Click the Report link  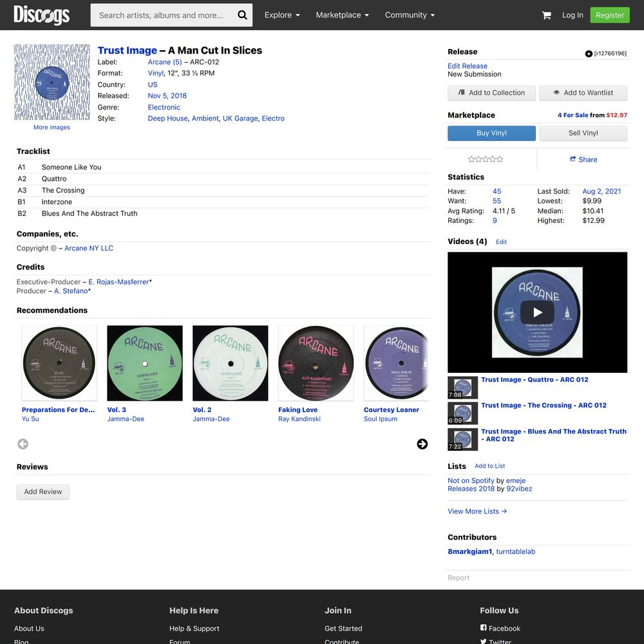[x=459, y=578]
